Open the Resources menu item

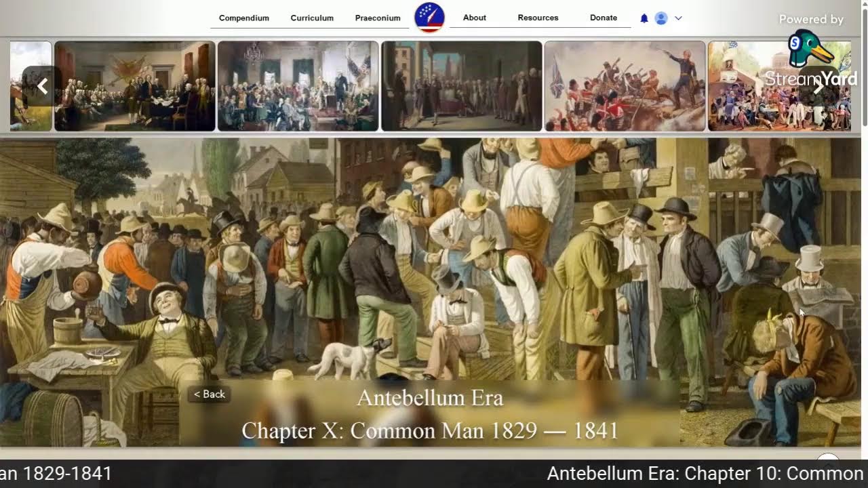pos(538,18)
